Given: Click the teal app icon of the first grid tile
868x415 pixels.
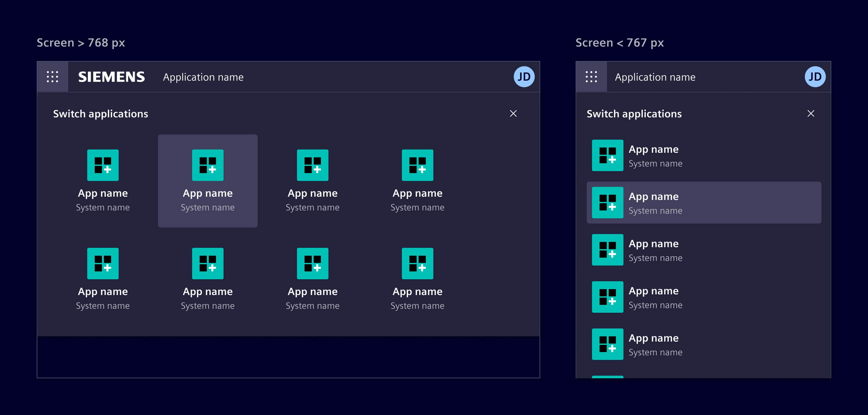Looking at the screenshot, I should point(103,165).
